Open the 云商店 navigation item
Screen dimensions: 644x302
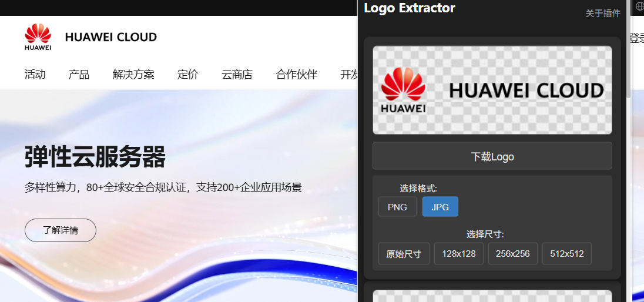click(237, 75)
